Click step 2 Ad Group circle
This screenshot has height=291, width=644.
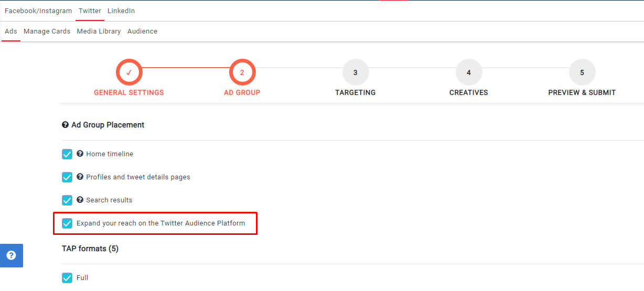(242, 72)
